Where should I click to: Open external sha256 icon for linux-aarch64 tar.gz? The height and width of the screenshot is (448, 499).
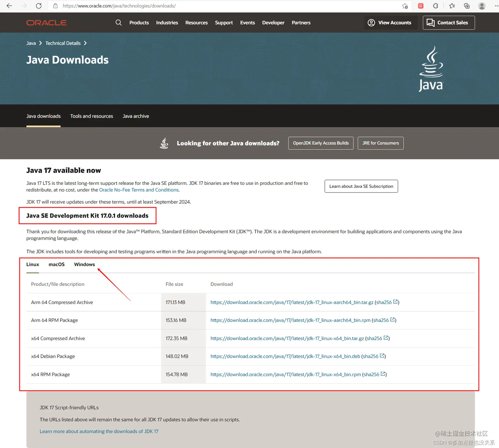395,302
